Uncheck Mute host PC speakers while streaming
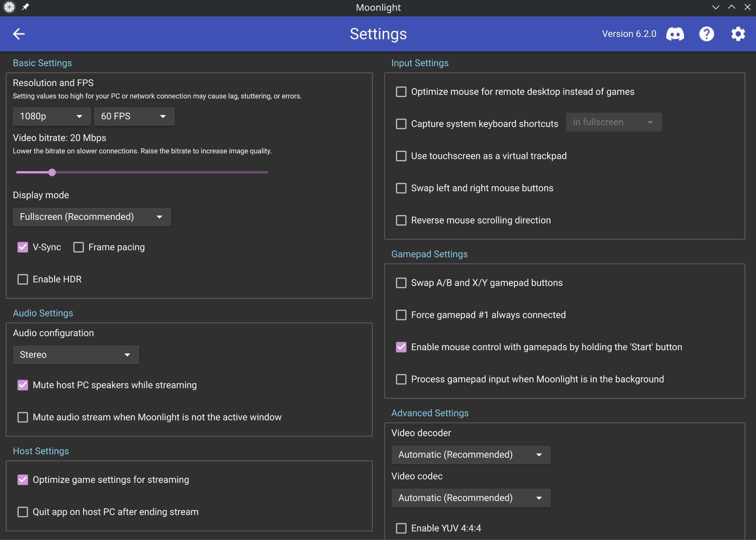This screenshot has width=756, height=540. (23, 385)
